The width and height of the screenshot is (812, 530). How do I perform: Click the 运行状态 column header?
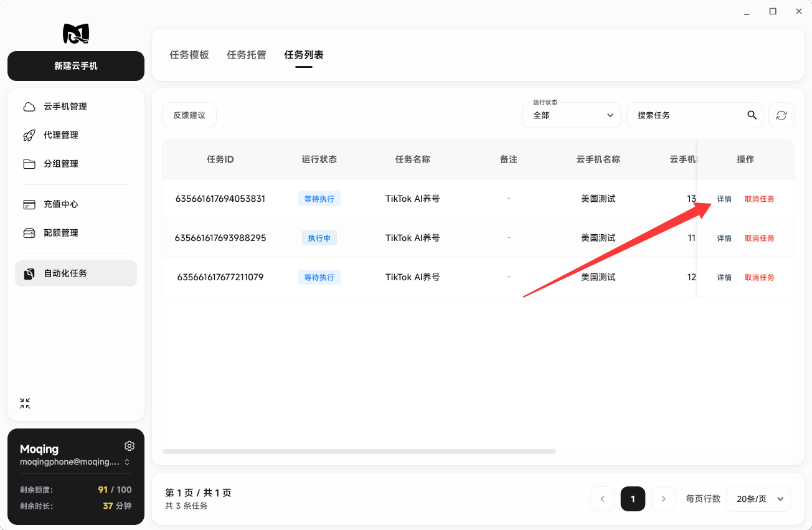point(319,159)
